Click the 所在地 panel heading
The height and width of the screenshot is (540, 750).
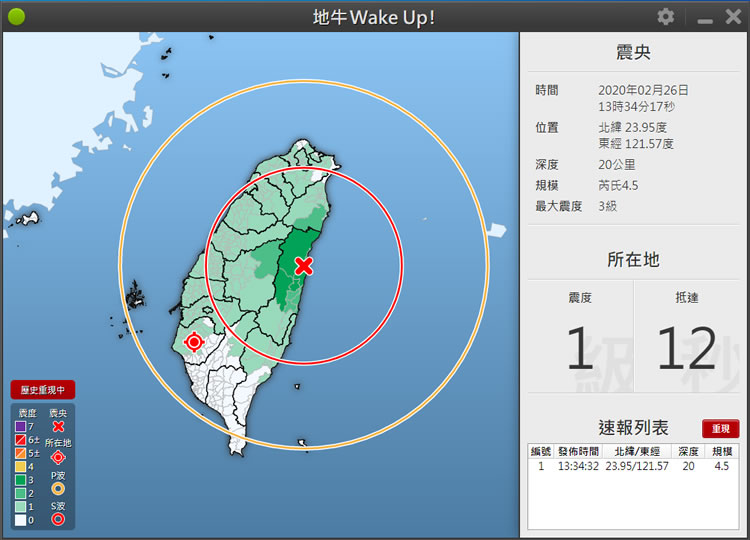(x=633, y=259)
